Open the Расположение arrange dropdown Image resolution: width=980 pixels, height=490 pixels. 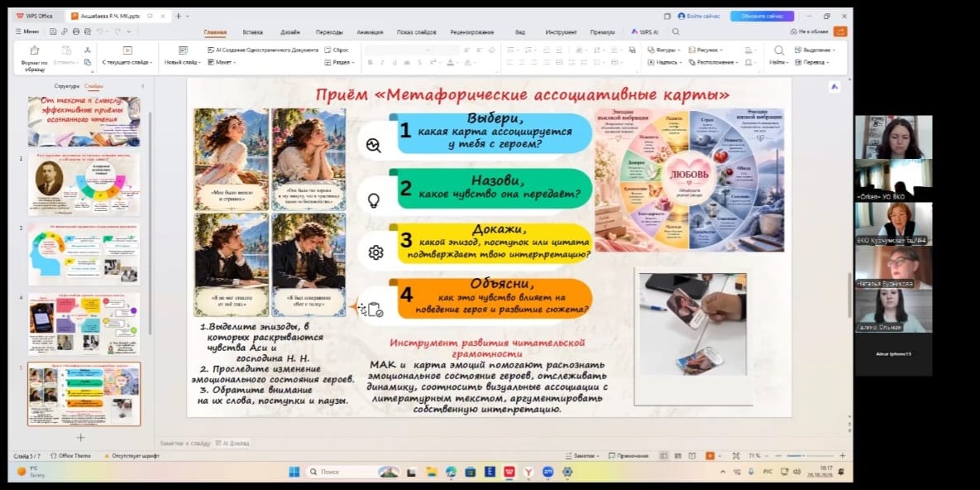[713, 63]
